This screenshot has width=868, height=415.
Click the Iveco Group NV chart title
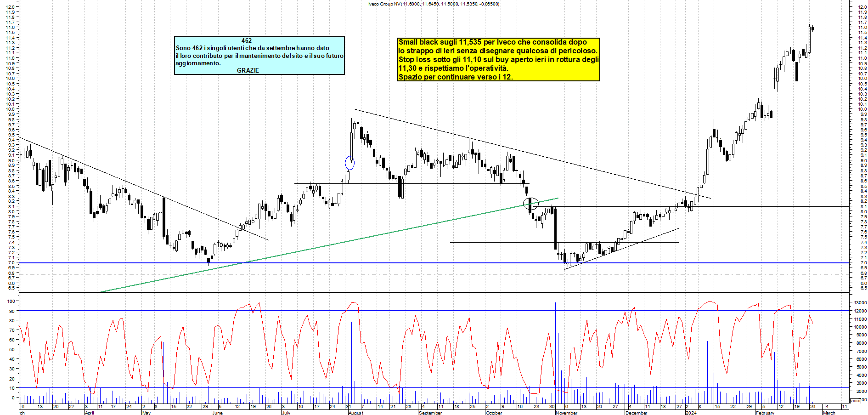434,4
